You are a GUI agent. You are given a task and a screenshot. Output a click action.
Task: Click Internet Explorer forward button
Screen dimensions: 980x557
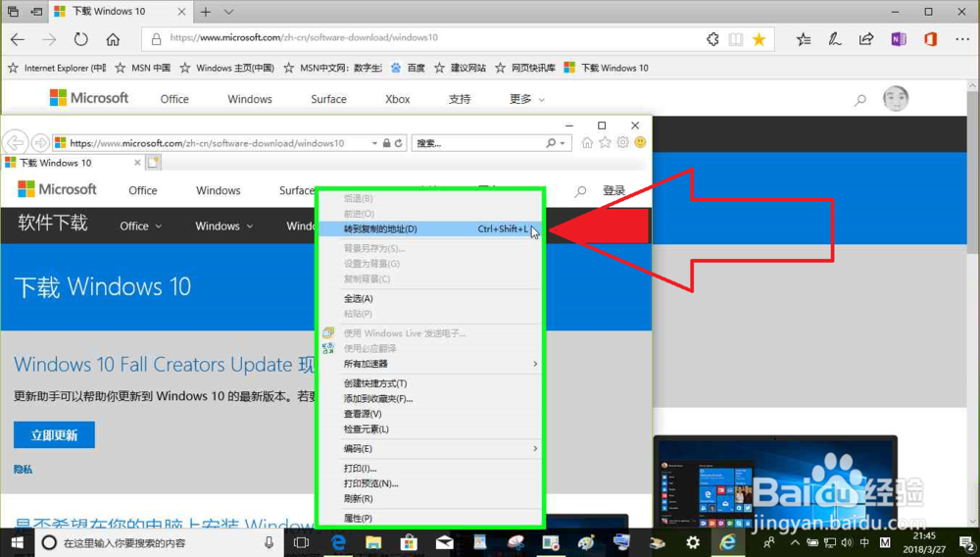click(x=40, y=143)
